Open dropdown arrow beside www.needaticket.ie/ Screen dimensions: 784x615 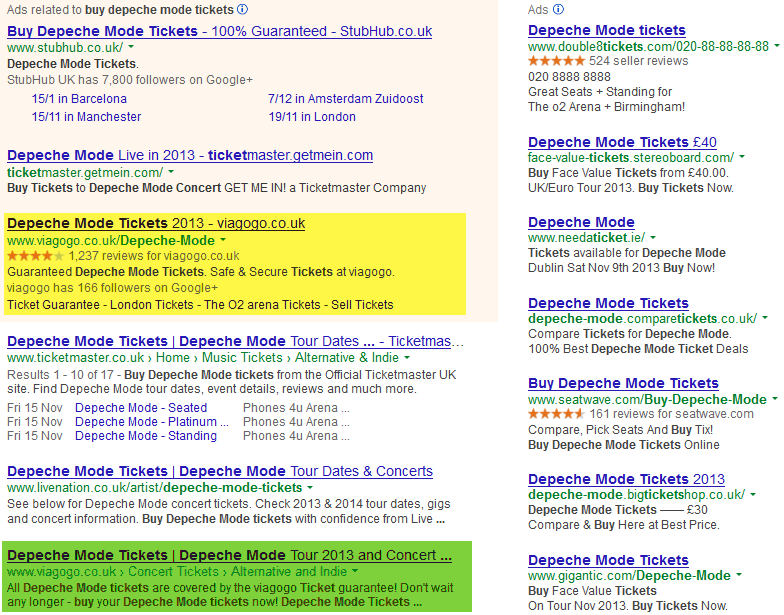[x=653, y=237]
